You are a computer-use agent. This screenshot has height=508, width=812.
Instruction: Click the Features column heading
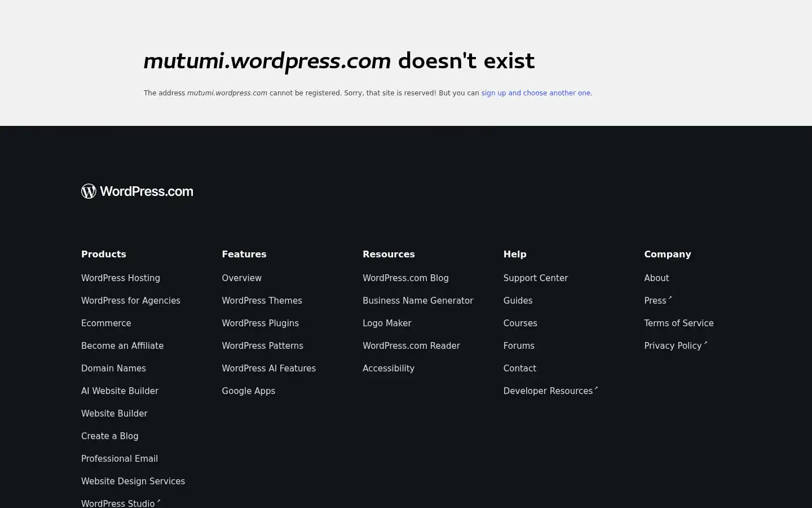[244, 254]
